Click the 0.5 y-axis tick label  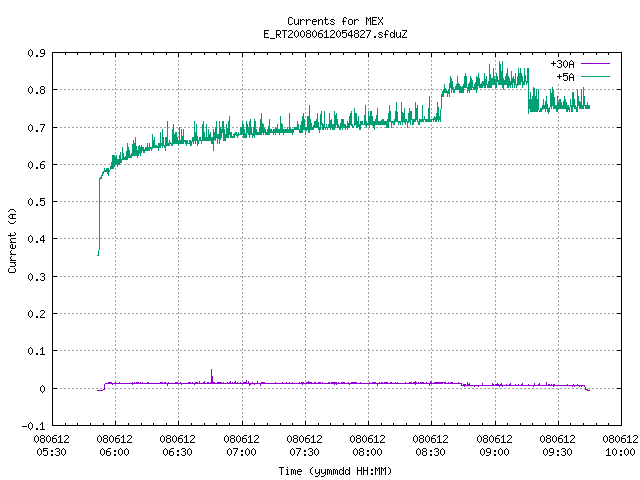pyautogui.click(x=36, y=202)
